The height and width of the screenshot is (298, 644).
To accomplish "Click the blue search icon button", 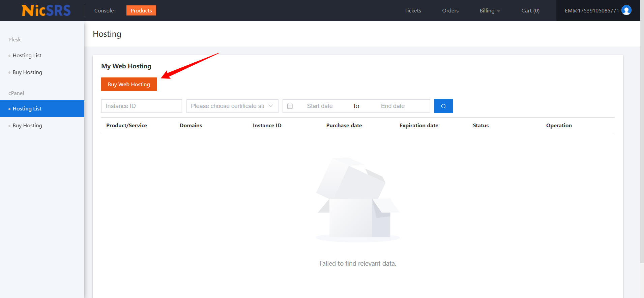I will pos(443,106).
